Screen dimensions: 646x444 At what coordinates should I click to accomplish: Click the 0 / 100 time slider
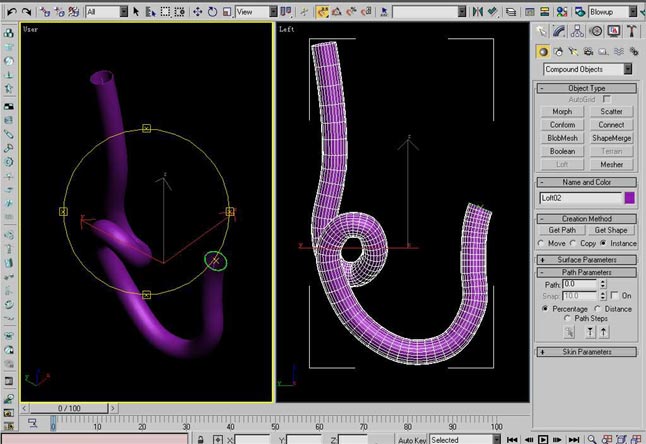69,408
